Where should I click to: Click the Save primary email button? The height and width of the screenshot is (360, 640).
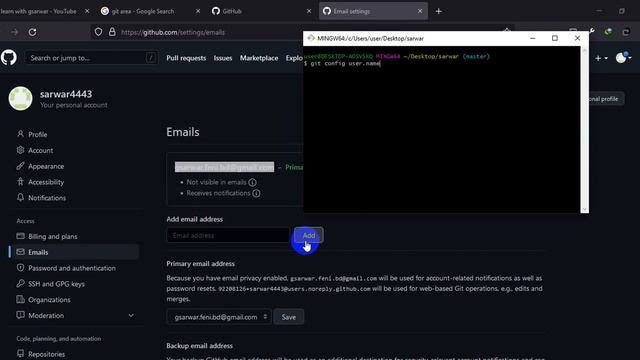(289, 317)
